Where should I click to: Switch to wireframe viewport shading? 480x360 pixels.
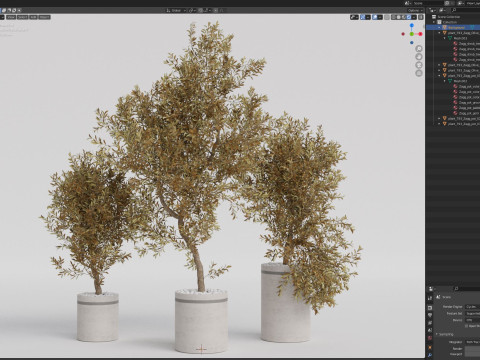click(x=394, y=17)
